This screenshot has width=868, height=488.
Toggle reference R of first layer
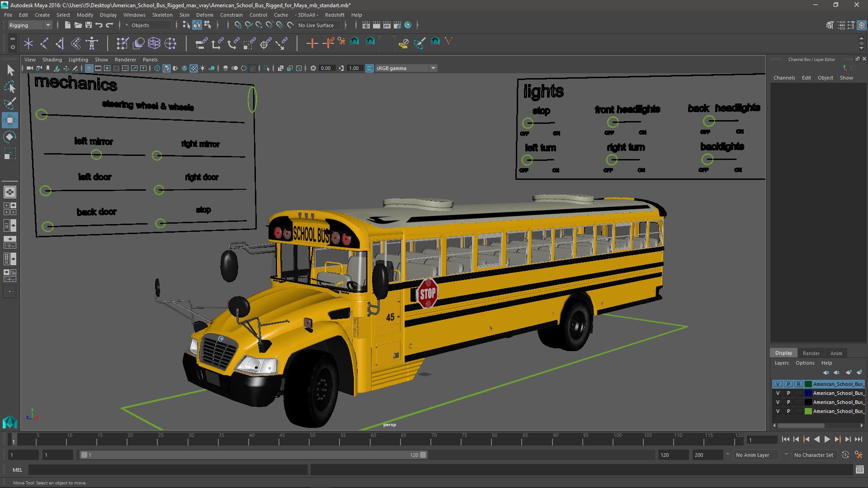pyautogui.click(x=799, y=384)
